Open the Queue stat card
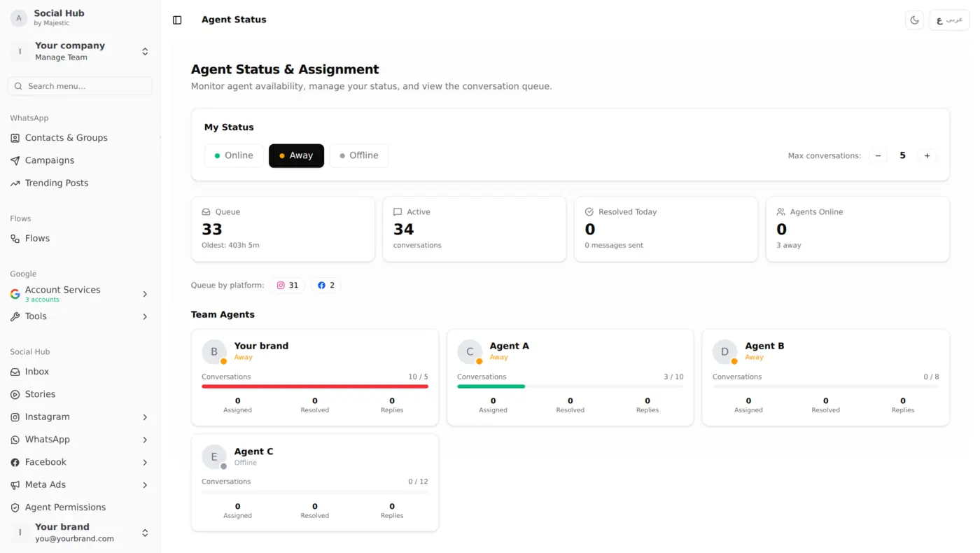Image resolution: width=980 pixels, height=553 pixels. (x=283, y=229)
